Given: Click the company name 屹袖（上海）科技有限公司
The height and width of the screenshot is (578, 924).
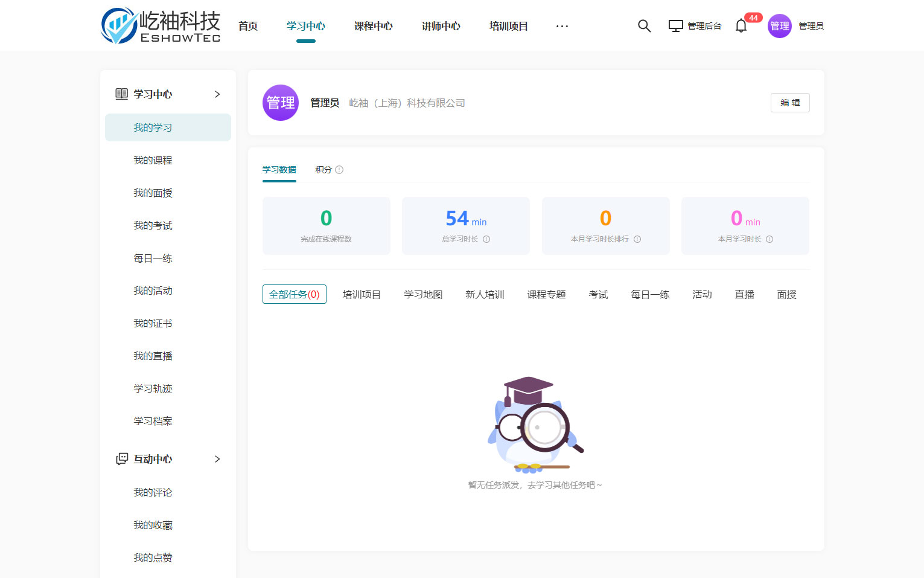Looking at the screenshot, I should click(x=407, y=103).
